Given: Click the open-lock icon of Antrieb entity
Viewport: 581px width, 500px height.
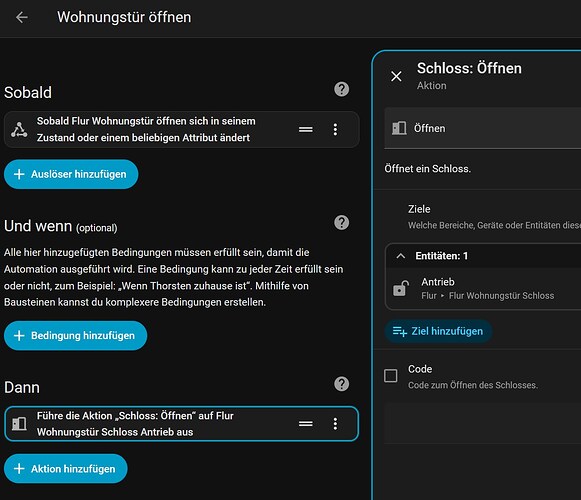Looking at the screenshot, I should pyautogui.click(x=400, y=288).
